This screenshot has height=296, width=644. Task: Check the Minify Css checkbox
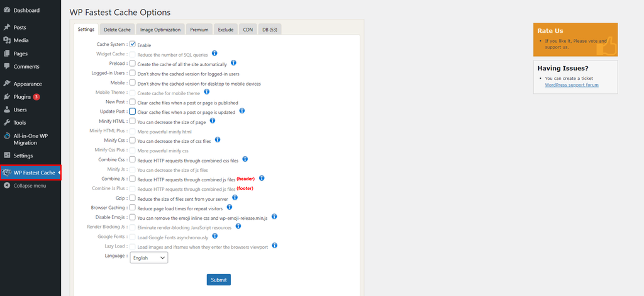pos(133,140)
